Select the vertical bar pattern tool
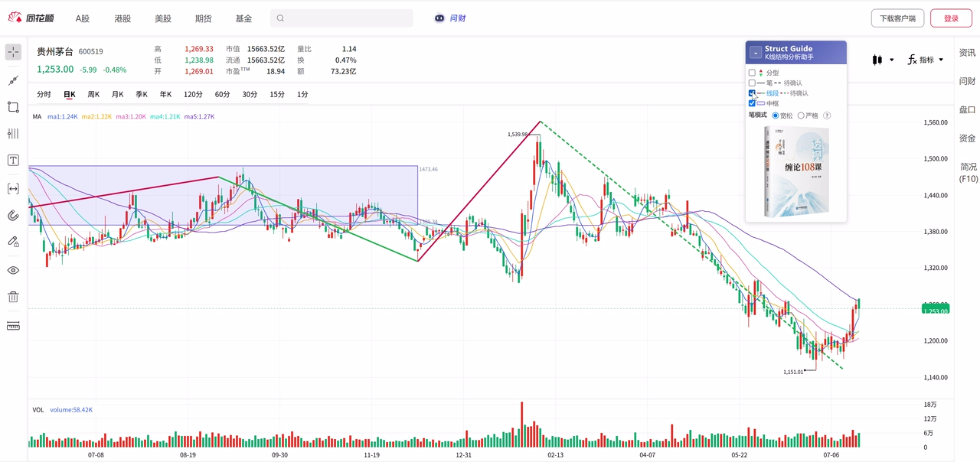The height and width of the screenshot is (462, 980). [13, 134]
